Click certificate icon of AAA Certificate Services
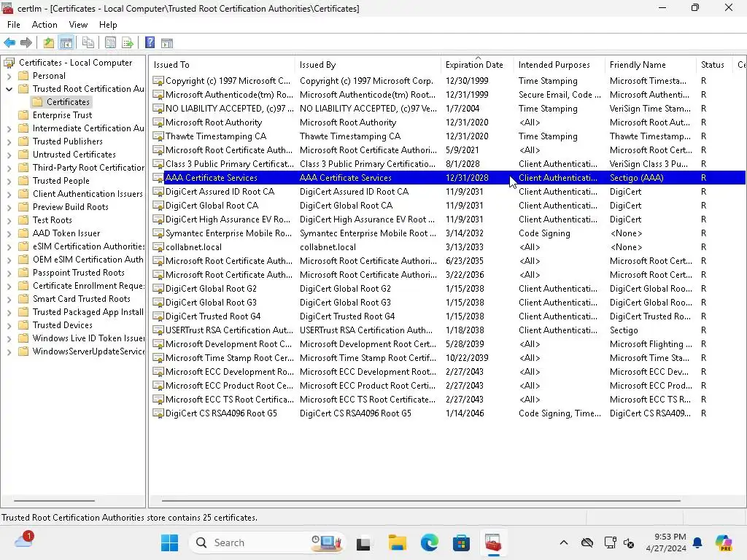This screenshot has height=560, width=747. tap(158, 178)
